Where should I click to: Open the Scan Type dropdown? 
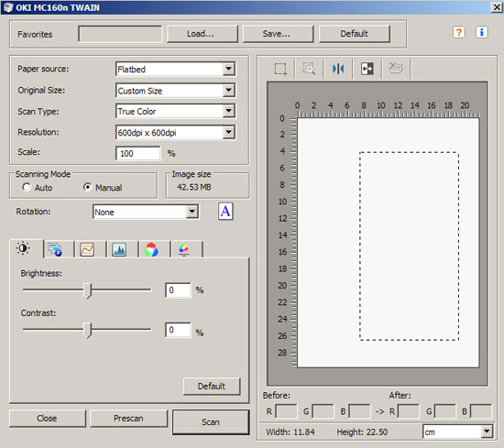tap(176, 111)
